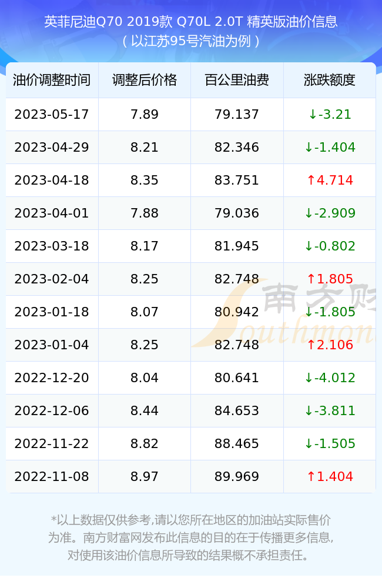Click the ↑1.805 change value
Viewport: 382px width, 588px height.
click(x=330, y=279)
